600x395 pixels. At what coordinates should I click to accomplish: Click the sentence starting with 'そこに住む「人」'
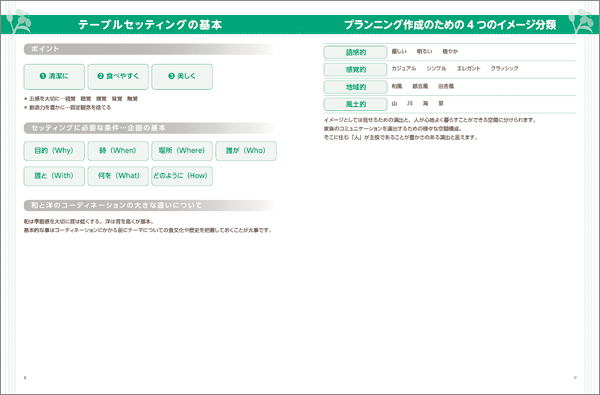pyautogui.click(x=401, y=138)
